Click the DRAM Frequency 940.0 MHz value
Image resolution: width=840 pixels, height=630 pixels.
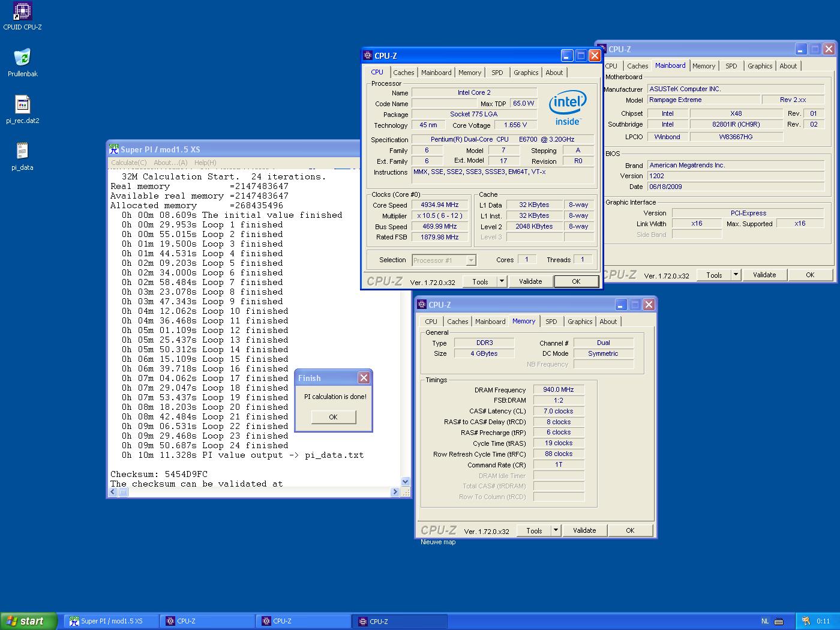(559, 389)
